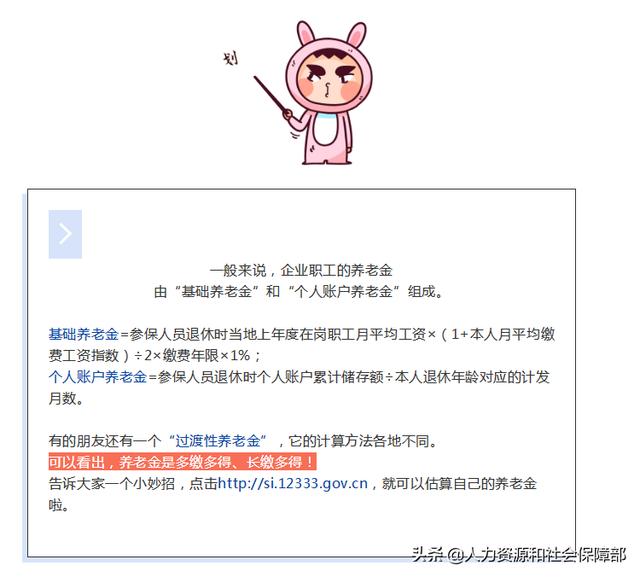Click the quoted “个人账户养老金” in the centered heading
Viewport: 640px width, 577px height.
344,292
